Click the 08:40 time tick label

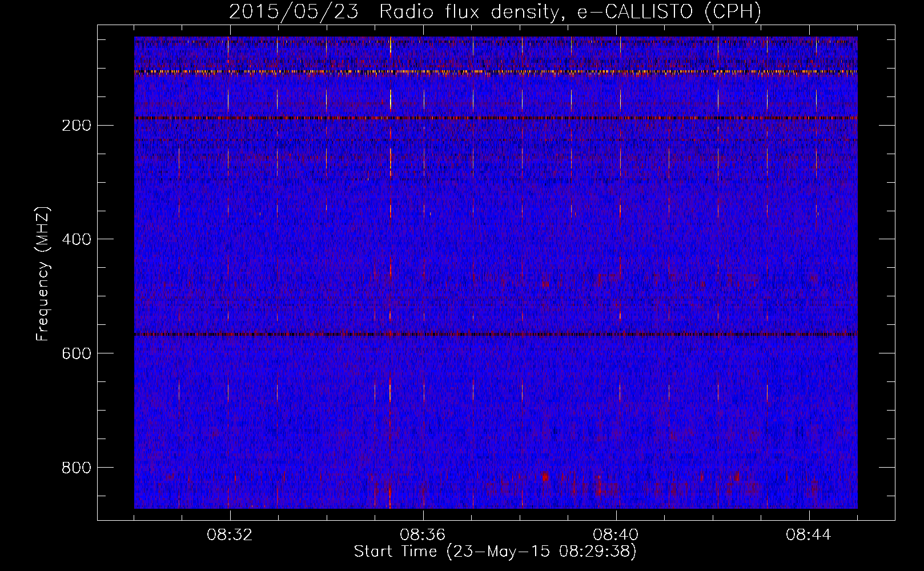[616, 535]
